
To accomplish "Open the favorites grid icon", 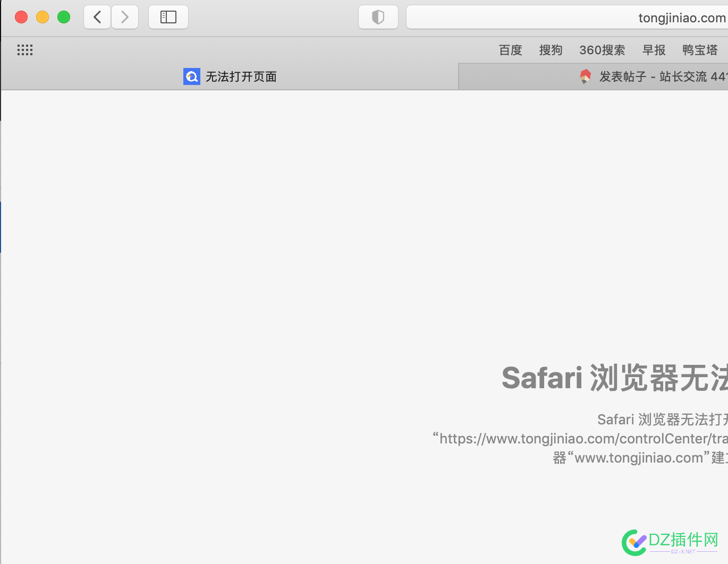I will (x=25, y=50).
